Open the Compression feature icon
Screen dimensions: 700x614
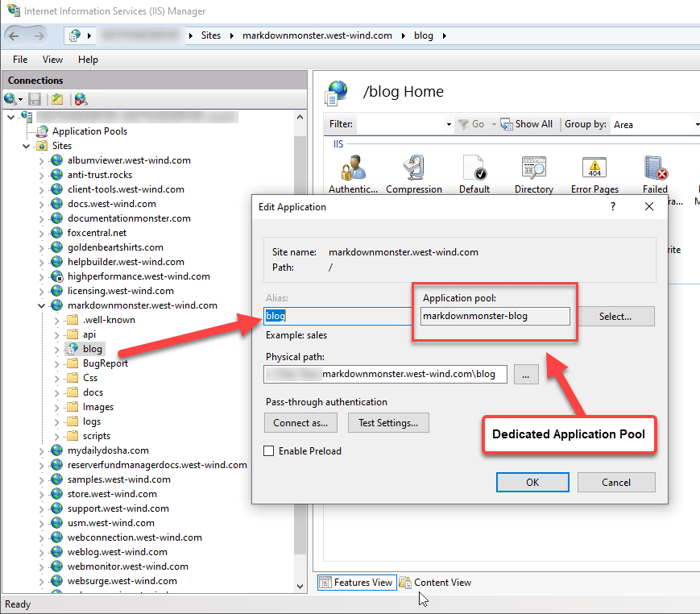(x=414, y=167)
